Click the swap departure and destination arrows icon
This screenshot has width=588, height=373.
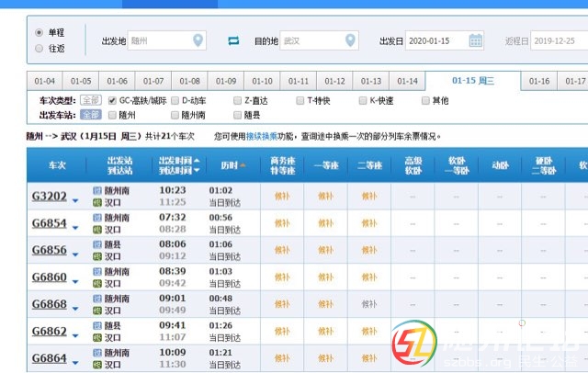tap(233, 40)
